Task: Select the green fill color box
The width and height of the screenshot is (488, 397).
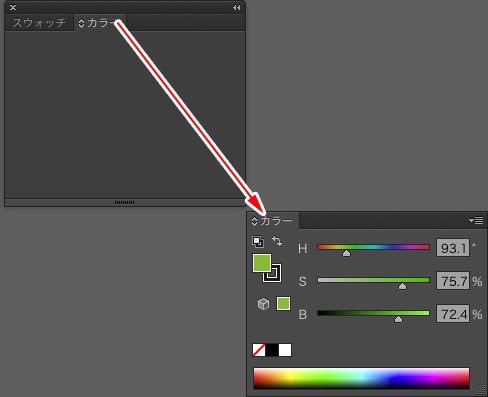Action: point(262,263)
